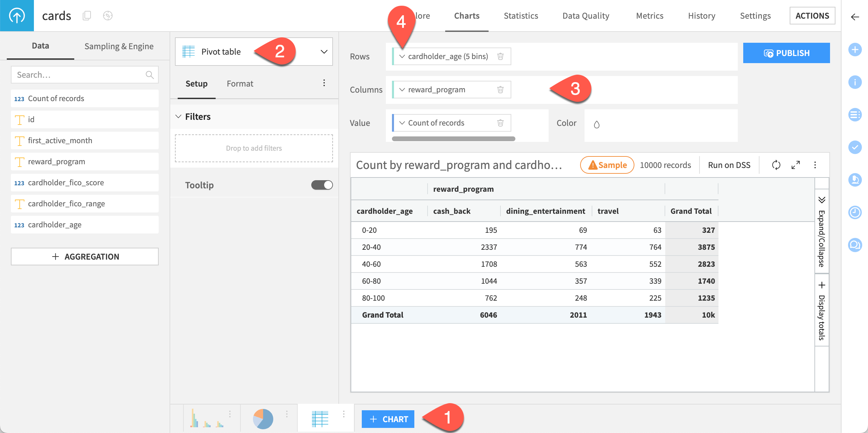868x433 pixels.
Task: Open the Setup panel three-dot menu
Action: click(324, 83)
